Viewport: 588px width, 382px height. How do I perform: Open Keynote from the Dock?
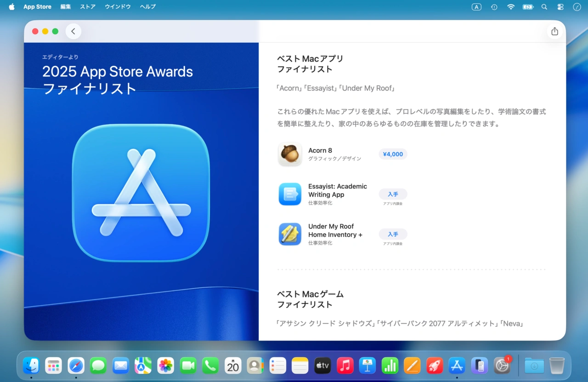[x=367, y=365]
